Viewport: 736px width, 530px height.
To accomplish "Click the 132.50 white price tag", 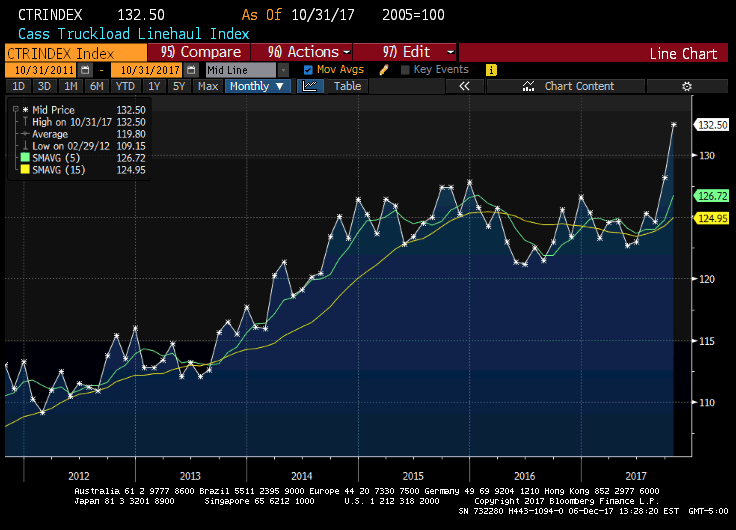I will pyautogui.click(x=712, y=125).
